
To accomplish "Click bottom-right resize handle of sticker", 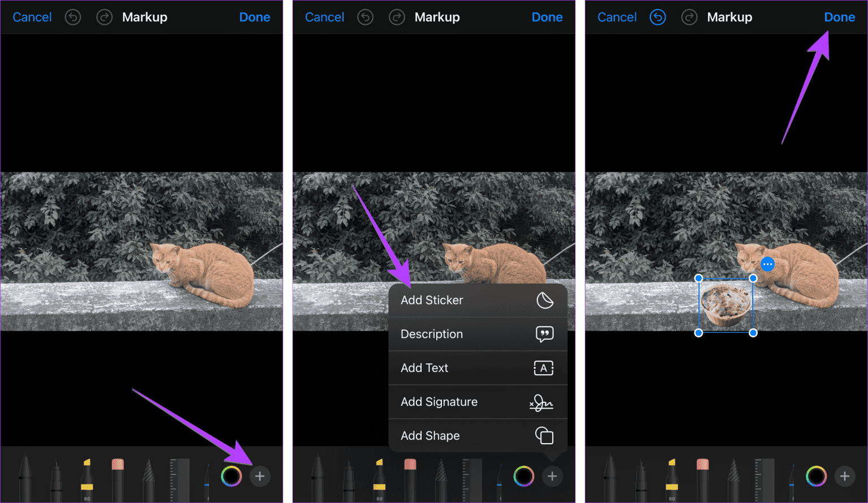I will click(x=753, y=333).
